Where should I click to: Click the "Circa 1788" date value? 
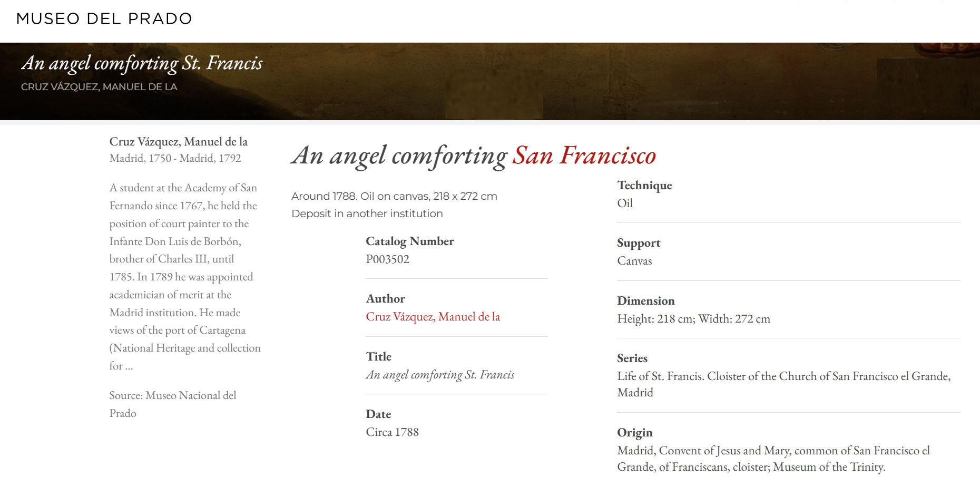pyautogui.click(x=392, y=432)
